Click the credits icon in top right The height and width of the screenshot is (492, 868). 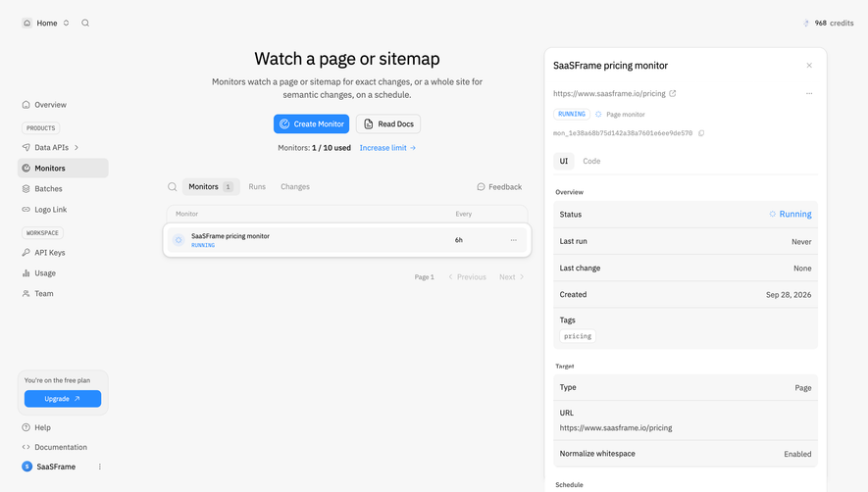click(x=806, y=24)
